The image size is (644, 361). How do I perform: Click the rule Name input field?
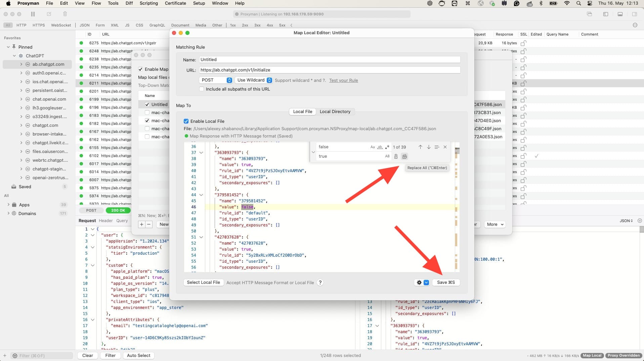click(x=330, y=60)
